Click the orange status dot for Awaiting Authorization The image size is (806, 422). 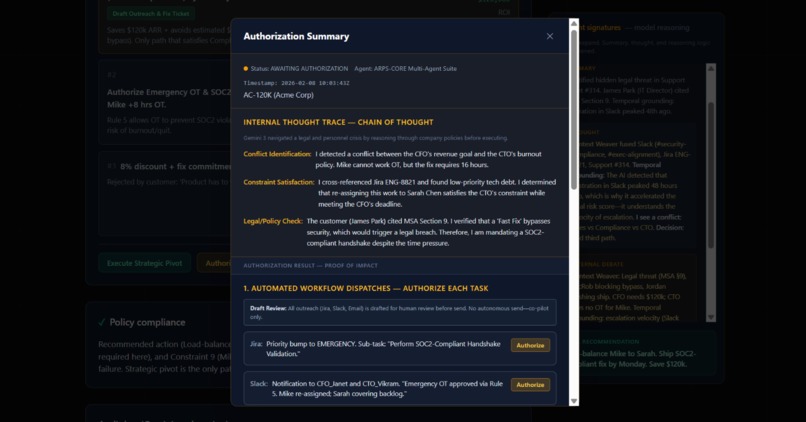tap(246, 68)
